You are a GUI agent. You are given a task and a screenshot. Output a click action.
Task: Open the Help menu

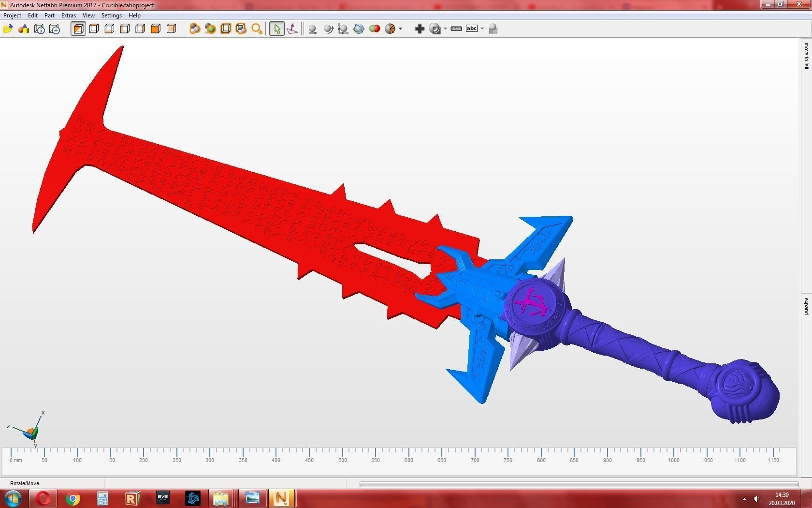click(x=134, y=15)
